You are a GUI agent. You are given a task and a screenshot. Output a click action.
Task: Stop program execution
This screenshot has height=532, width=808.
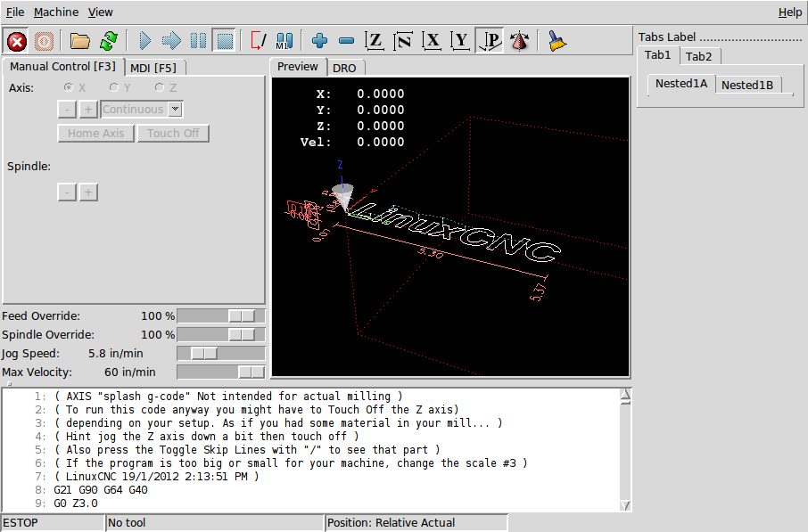pyautogui.click(x=225, y=41)
